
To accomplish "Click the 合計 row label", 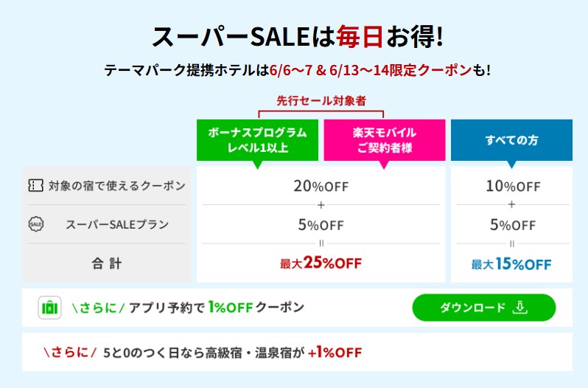I will click(107, 263).
